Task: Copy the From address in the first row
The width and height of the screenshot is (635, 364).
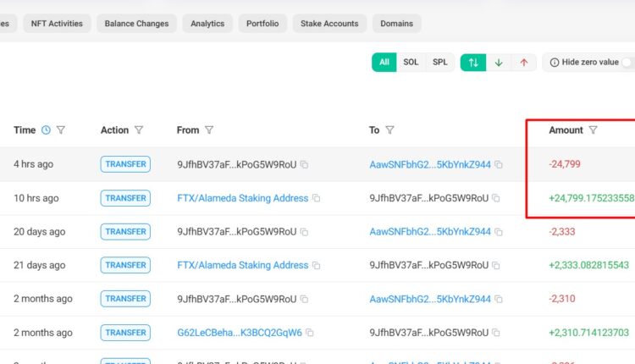Action: pyautogui.click(x=305, y=164)
